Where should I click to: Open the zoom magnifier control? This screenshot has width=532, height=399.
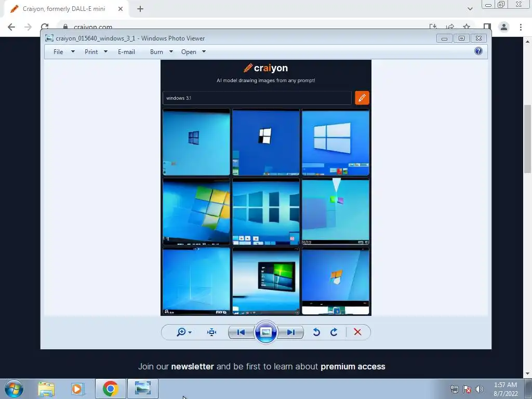181,332
